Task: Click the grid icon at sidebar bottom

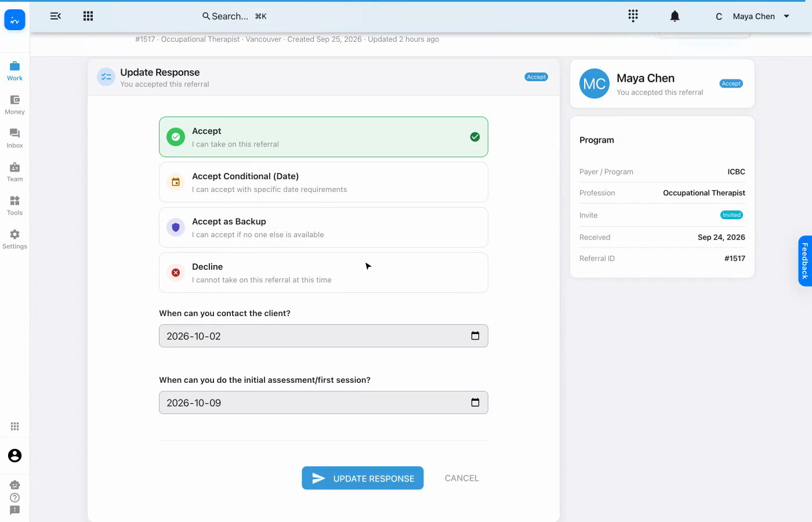Action: (14, 426)
